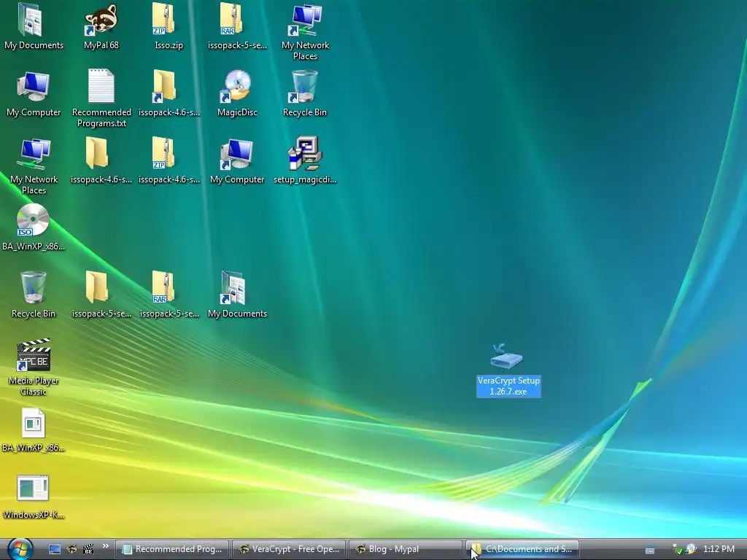Image resolution: width=747 pixels, height=560 pixels.
Task: Select the My Documents shortcut with arrow overlay
Action: click(x=237, y=295)
